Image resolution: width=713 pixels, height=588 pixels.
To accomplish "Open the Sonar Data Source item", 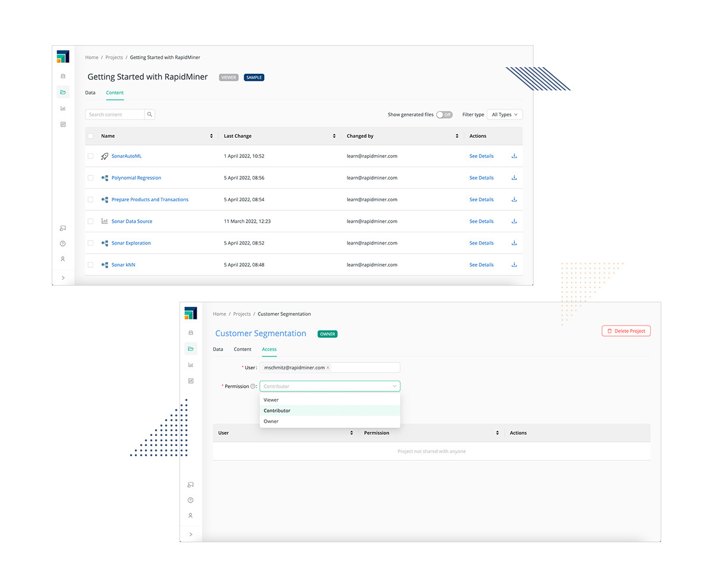I will (x=132, y=221).
